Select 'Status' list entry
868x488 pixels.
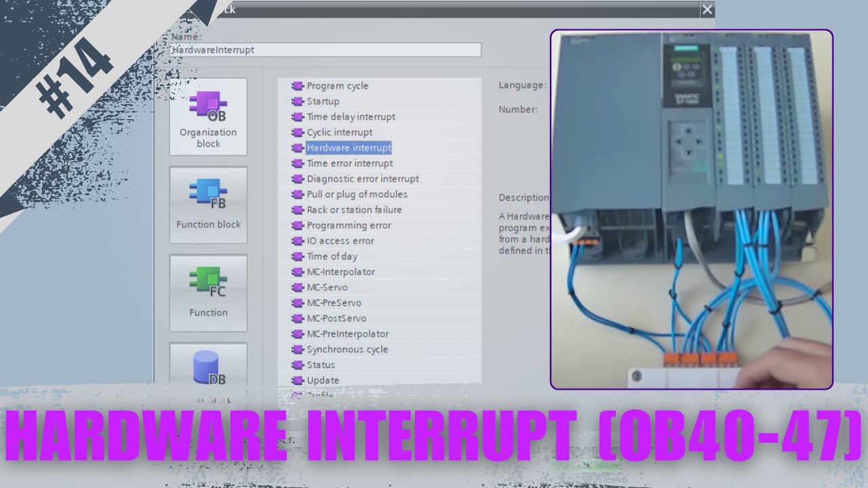(321, 365)
